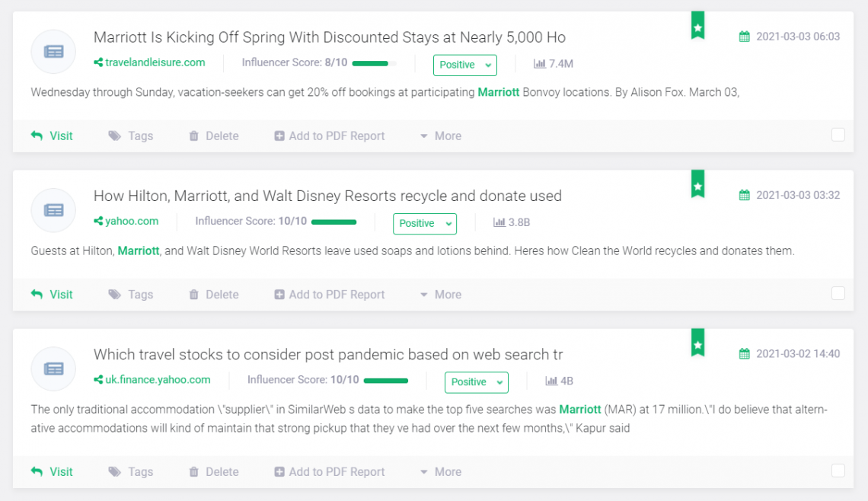Viewport: 868px width, 501px height.
Task: Click the calendar icon for 2021-03-03 03:32
Action: [x=745, y=196]
